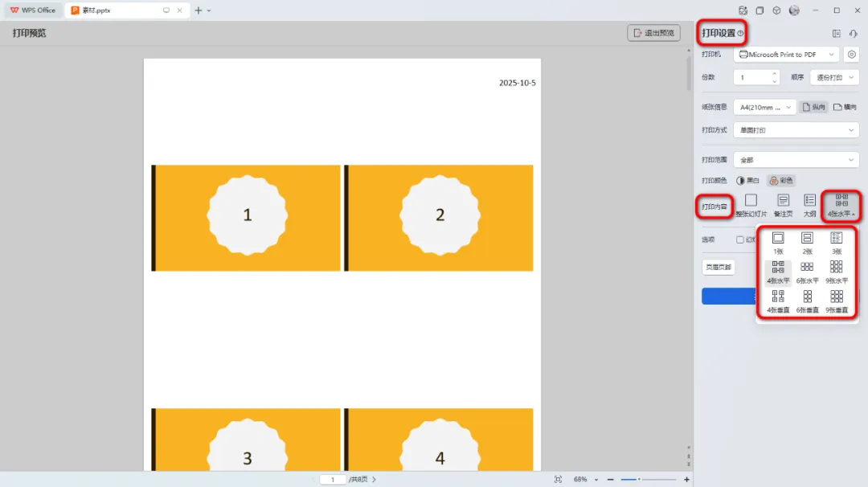Open the 打印范围 全部 dropdown
This screenshot has width=868, height=487.
[796, 160]
